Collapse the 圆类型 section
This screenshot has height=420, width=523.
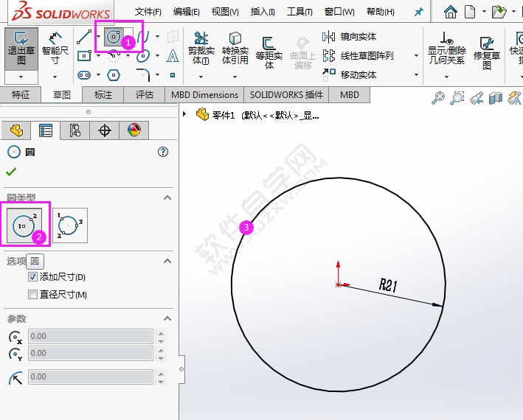point(167,198)
